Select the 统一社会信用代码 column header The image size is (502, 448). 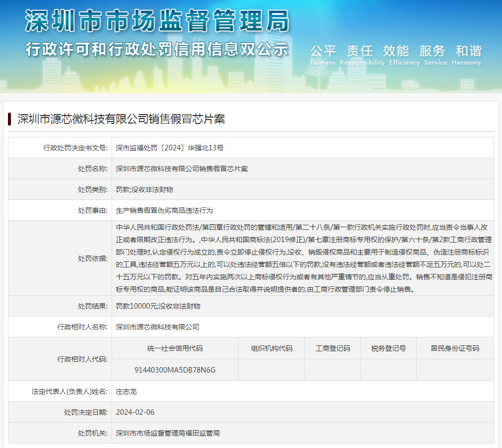point(175,348)
